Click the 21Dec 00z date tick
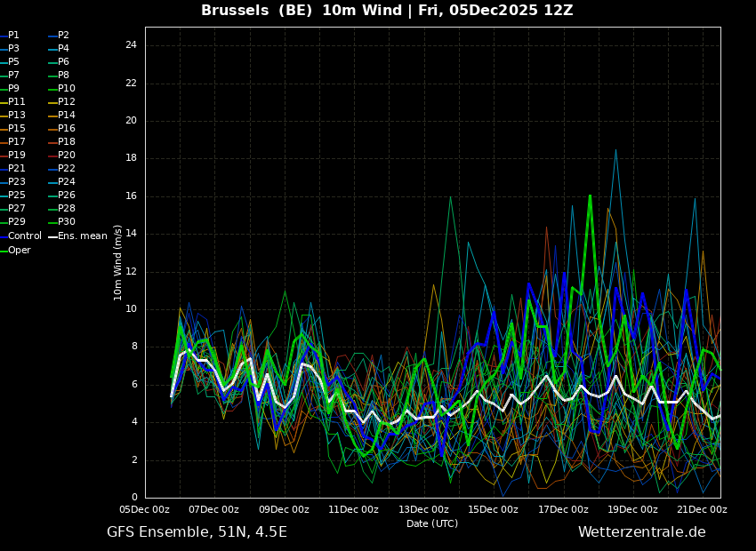This screenshot has height=551, width=756. coord(702,510)
